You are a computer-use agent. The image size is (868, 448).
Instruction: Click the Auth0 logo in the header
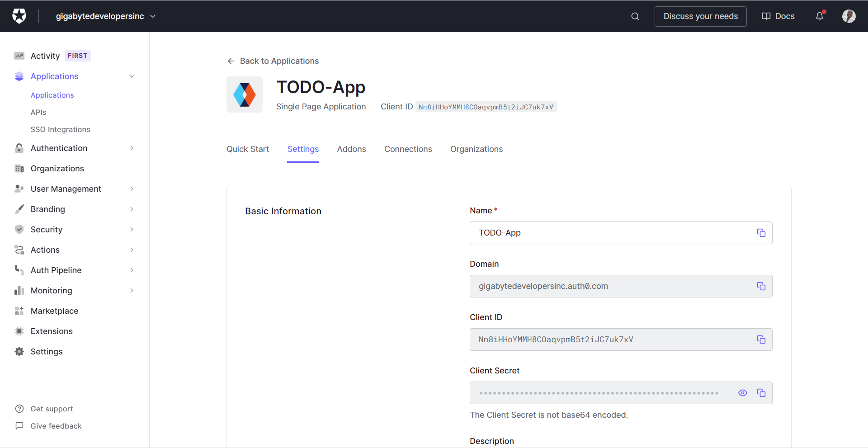(19, 16)
